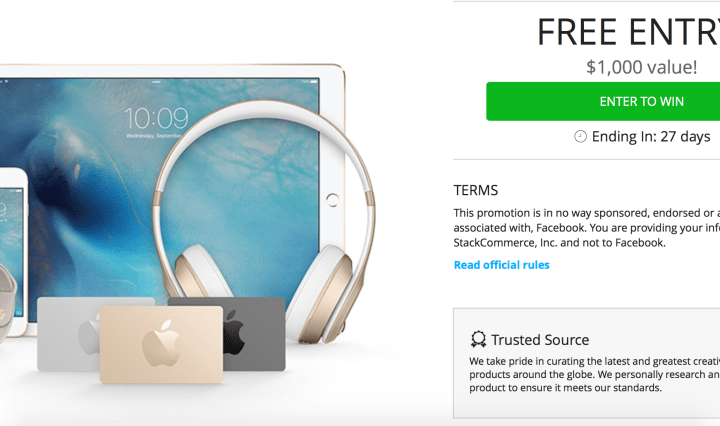Click the $1,000 value! text
720x426 pixels.
(641, 67)
